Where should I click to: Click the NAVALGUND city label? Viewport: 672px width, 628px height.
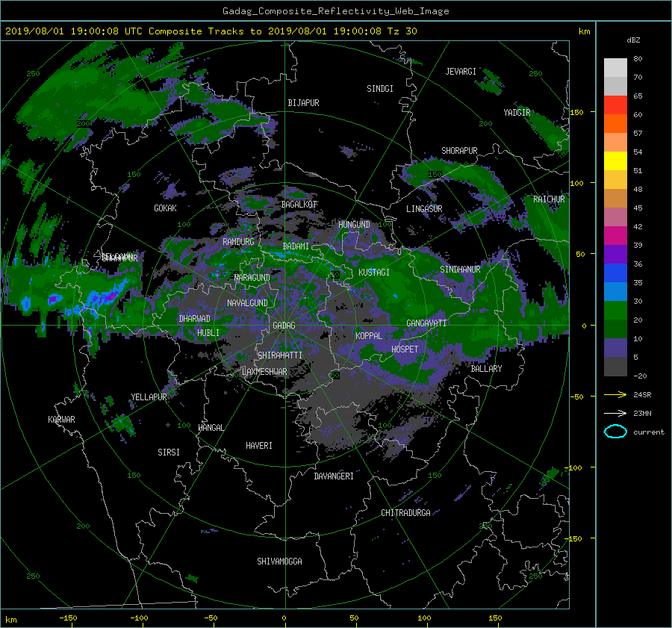(x=247, y=303)
